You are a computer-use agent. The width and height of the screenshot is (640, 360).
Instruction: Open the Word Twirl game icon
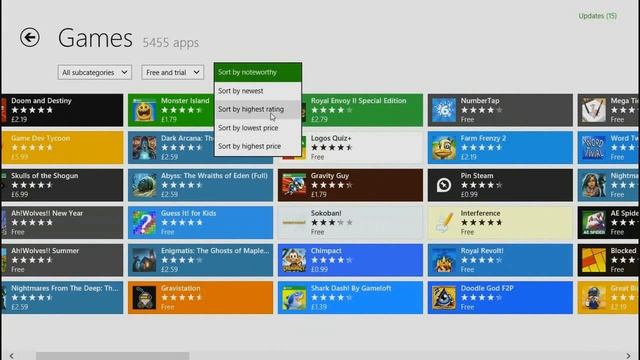[593, 148]
